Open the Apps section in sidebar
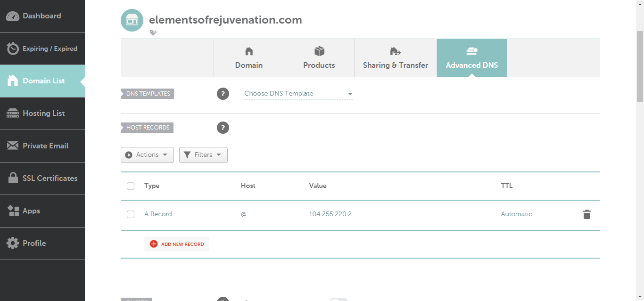644x301 pixels. coord(42,211)
